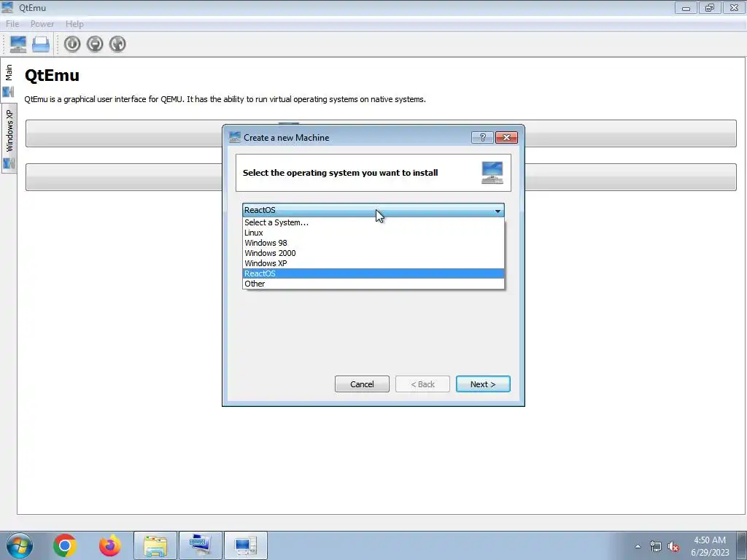The height and width of the screenshot is (560, 747).
Task: Click the power on toolbar icon
Action: (x=72, y=44)
